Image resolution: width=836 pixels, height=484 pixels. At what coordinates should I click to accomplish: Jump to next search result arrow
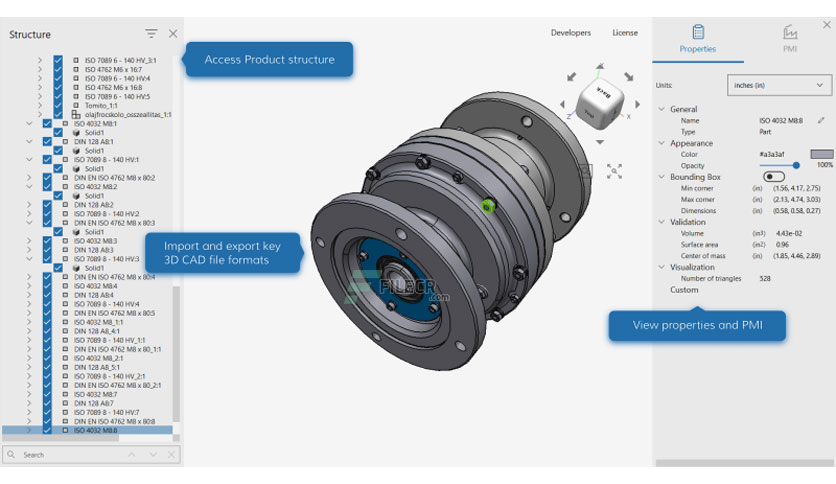coord(153,455)
